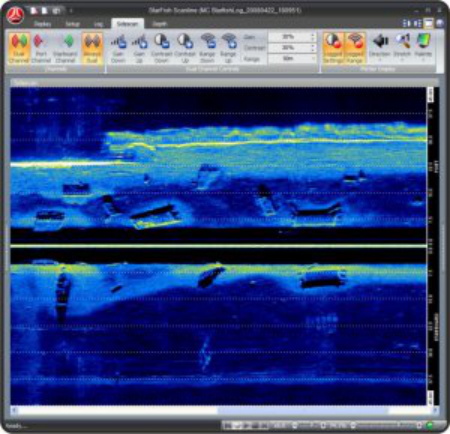Switch to the Setup ribbon tab
Viewport: 450px width, 434px height.
pyautogui.click(x=72, y=24)
